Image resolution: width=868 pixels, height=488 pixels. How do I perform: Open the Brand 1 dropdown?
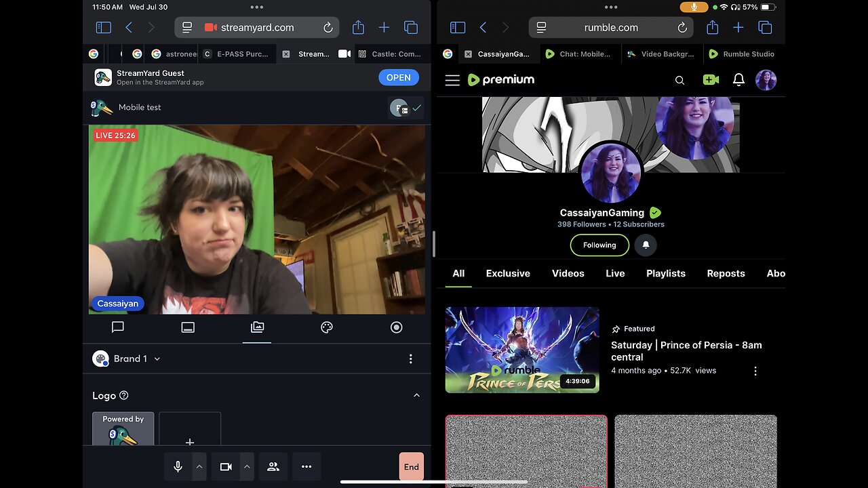[127, 359]
